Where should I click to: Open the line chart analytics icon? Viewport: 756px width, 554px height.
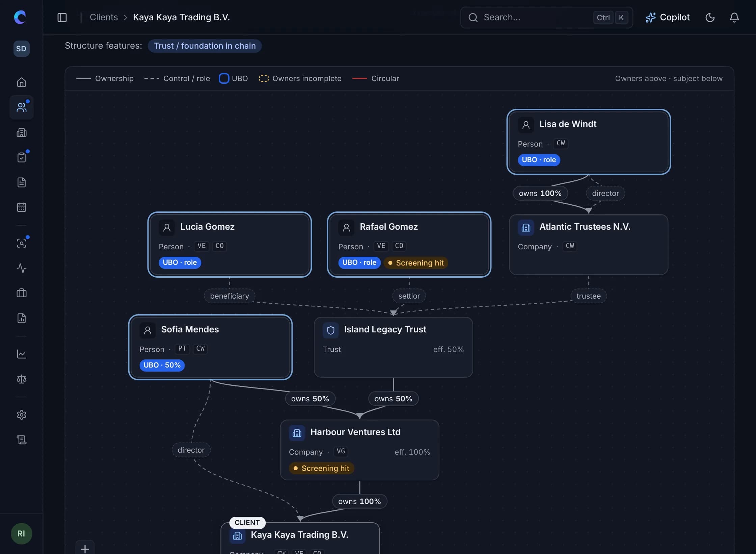coord(22,354)
